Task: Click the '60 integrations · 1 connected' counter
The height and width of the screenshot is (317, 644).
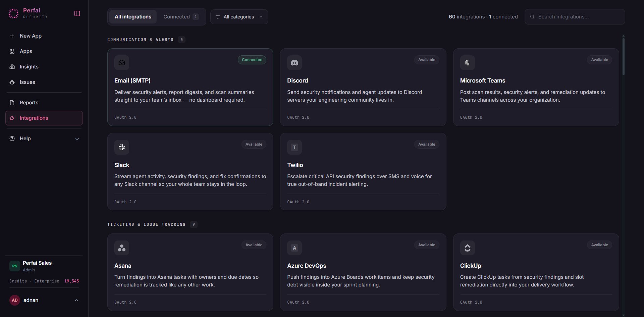Action: 483,17
